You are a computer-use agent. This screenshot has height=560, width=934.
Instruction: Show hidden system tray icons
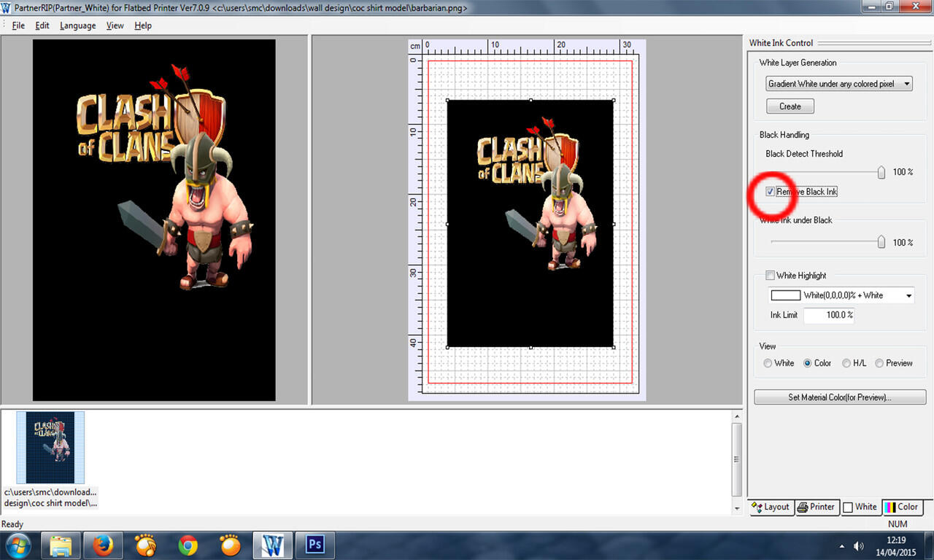844,546
